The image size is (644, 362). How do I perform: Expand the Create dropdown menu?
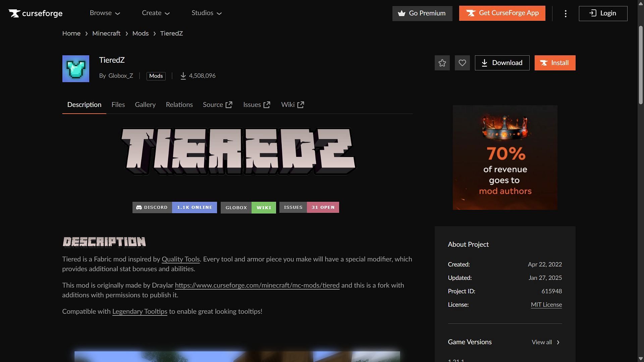click(x=156, y=13)
